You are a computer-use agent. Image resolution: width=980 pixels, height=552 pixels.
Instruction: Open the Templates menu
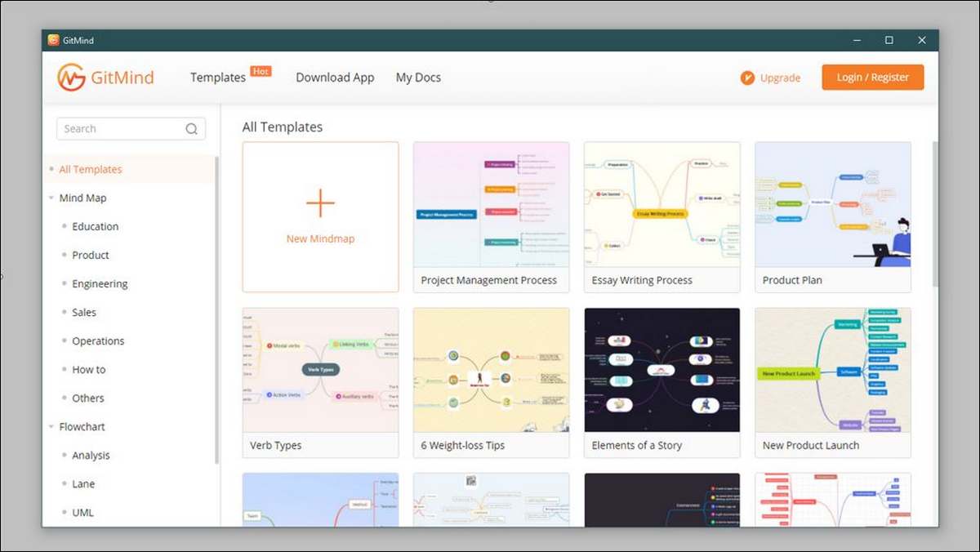pyautogui.click(x=218, y=78)
